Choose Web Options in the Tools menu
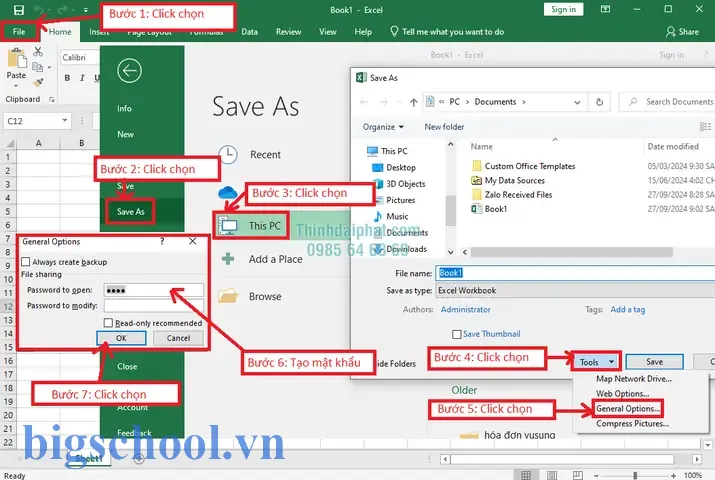715x480 pixels. [622, 393]
